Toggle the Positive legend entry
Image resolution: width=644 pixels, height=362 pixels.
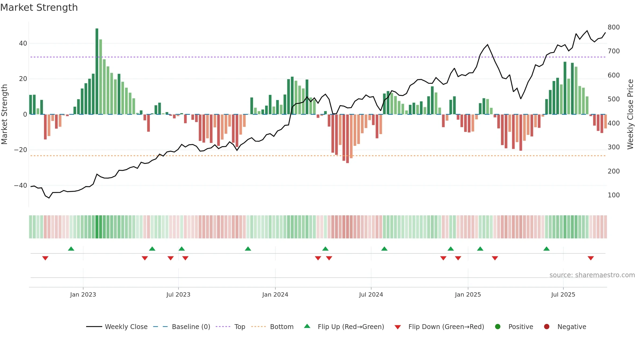tap(514, 327)
